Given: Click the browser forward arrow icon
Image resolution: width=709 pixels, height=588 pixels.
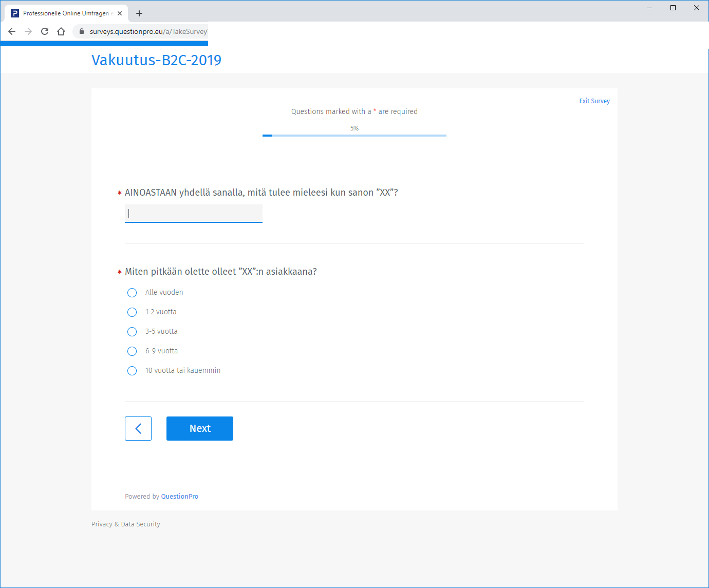Looking at the screenshot, I should click(x=28, y=31).
